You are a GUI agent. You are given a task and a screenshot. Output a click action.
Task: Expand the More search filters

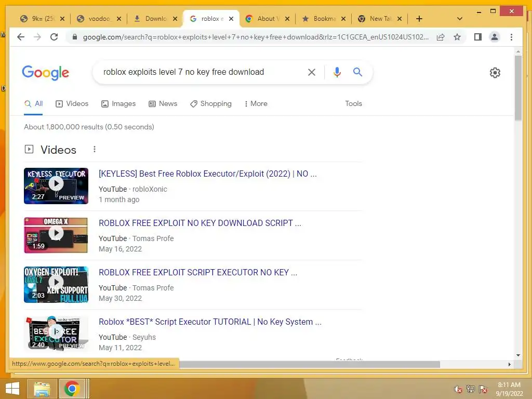[x=256, y=103]
